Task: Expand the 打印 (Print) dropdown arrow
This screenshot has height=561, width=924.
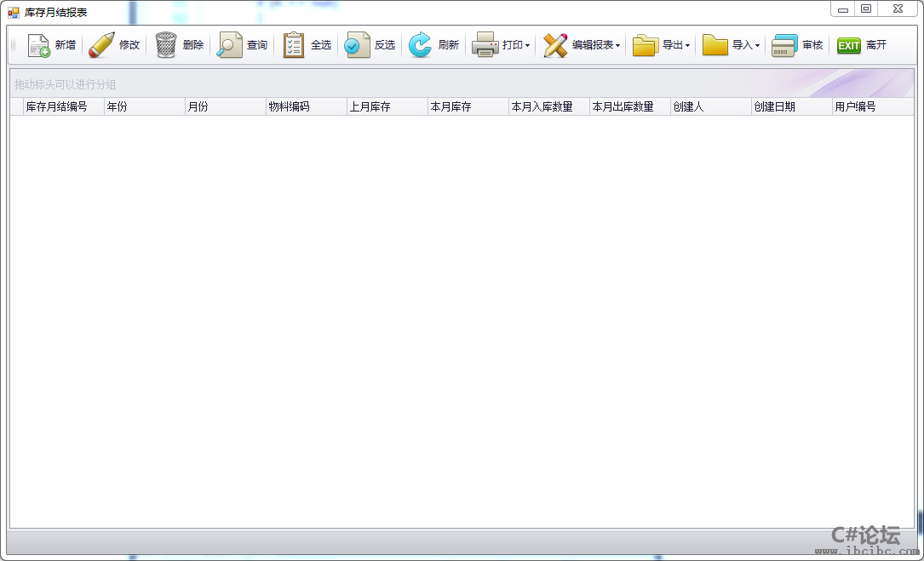Action: [x=527, y=46]
